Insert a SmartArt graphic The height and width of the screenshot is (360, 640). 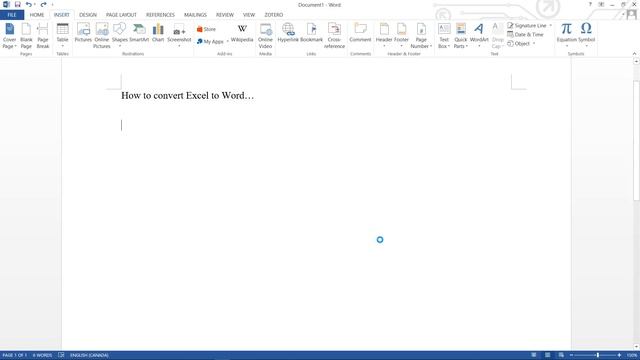pyautogui.click(x=139, y=33)
